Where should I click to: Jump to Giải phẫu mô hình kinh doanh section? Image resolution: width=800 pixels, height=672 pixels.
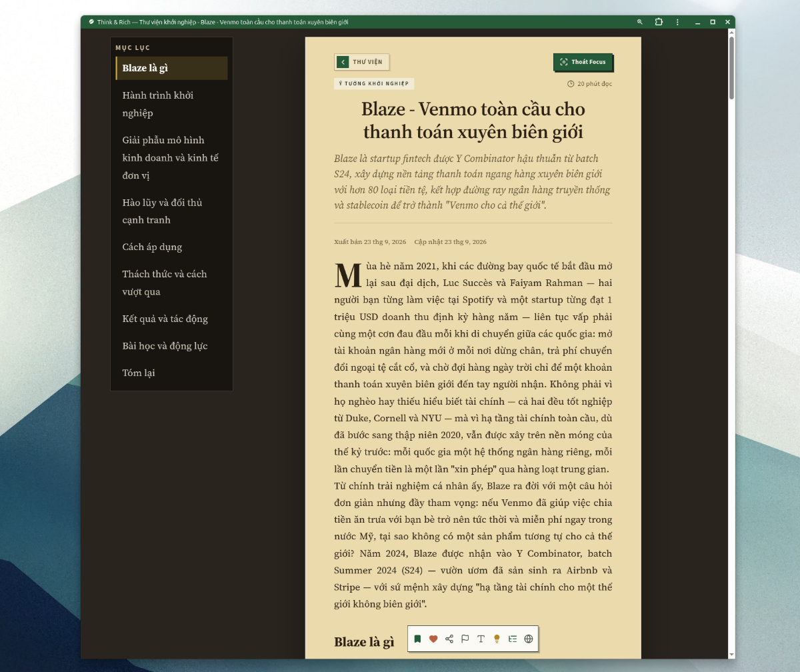point(171,158)
